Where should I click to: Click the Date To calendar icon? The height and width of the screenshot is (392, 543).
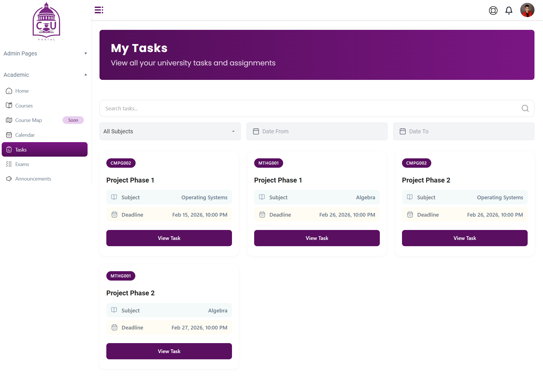403,131
